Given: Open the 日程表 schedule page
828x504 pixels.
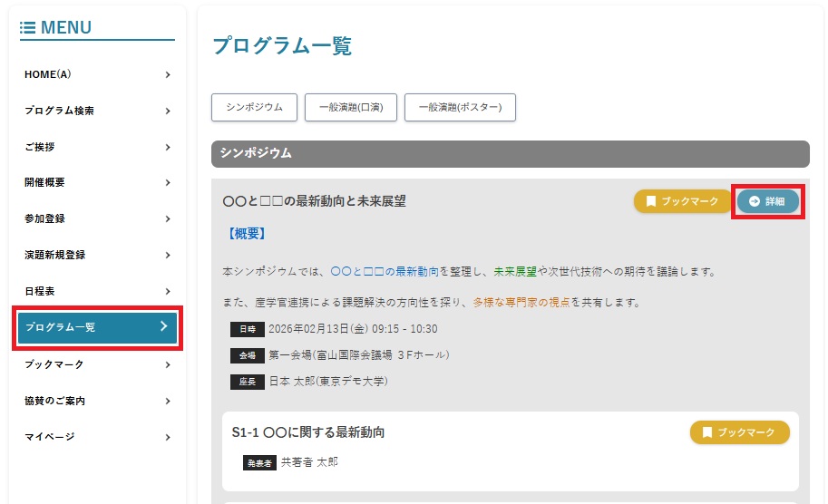Looking at the screenshot, I should click(x=40, y=291).
